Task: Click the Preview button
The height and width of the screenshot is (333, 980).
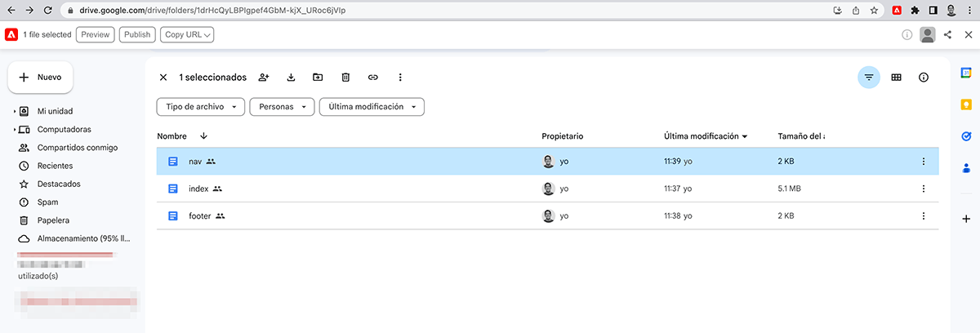Action: [x=96, y=34]
